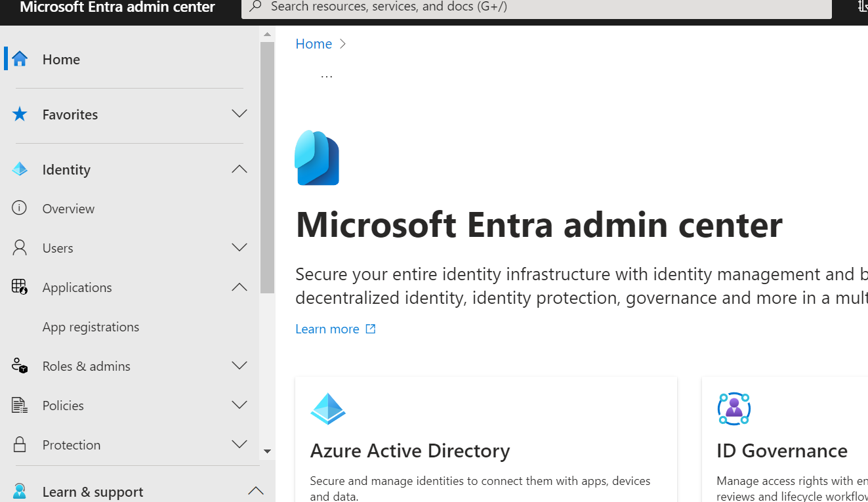Click the sidebar scroll up arrow
The width and height of the screenshot is (868, 502).
(x=267, y=34)
